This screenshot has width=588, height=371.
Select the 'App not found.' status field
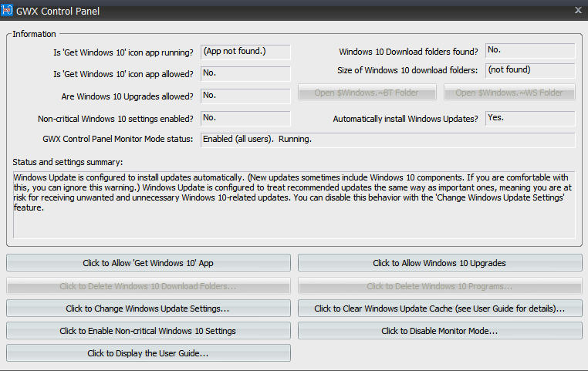click(245, 52)
